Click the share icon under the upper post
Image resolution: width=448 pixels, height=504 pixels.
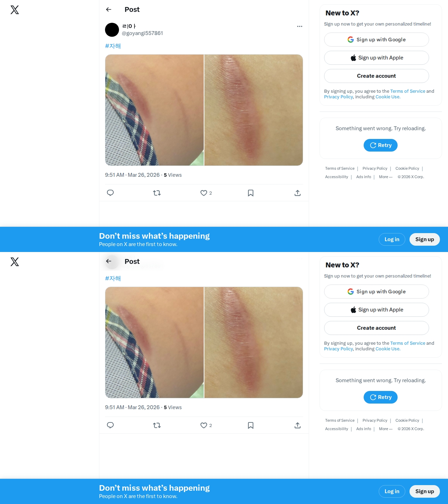click(297, 193)
